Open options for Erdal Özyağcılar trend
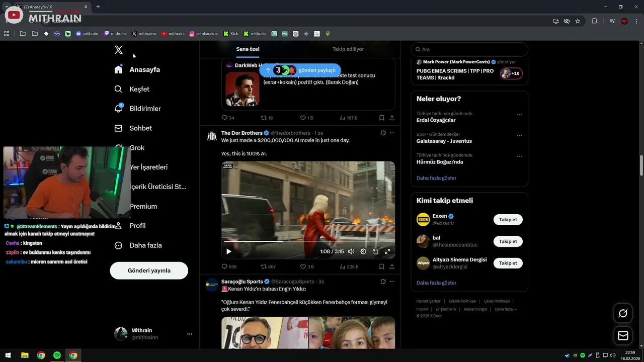The image size is (644, 362). pos(520,115)
